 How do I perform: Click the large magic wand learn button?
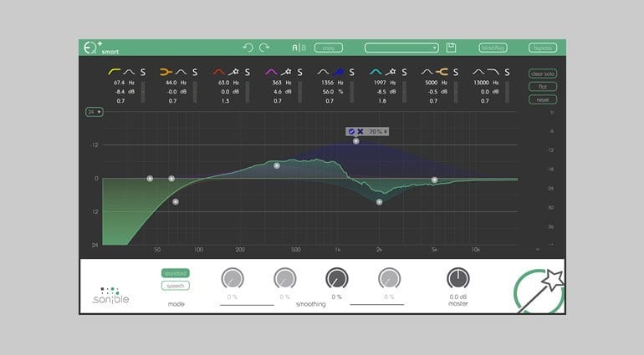click(540, 291)
